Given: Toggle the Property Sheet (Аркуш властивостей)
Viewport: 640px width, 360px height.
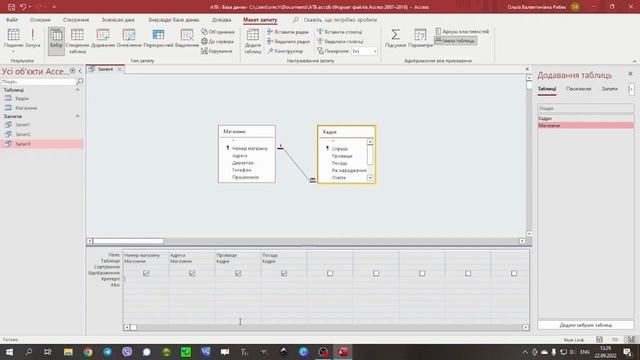Looking at the screenshot, I should coord(462,31).
